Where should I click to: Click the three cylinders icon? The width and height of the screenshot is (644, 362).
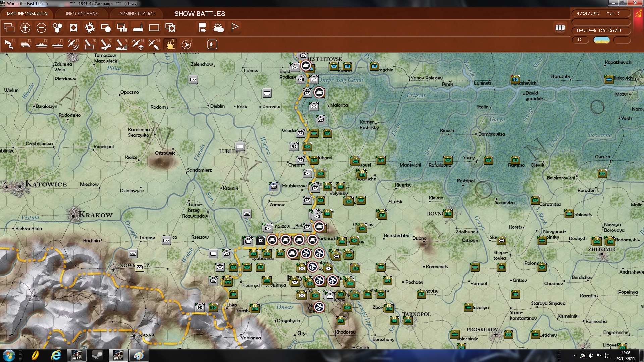tap(560, 27)
